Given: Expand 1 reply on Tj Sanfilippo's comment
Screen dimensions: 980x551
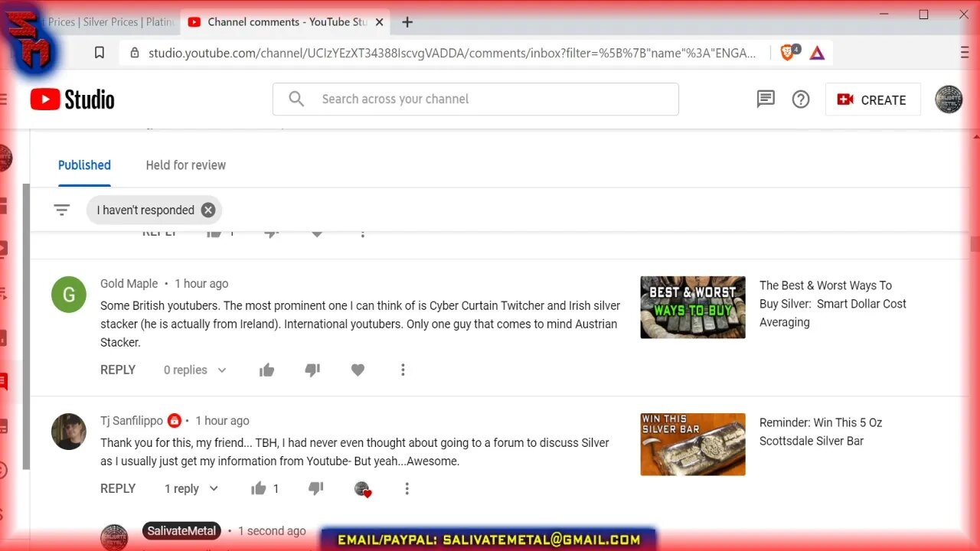Looking at the screenshot, I should coord(191,488).
